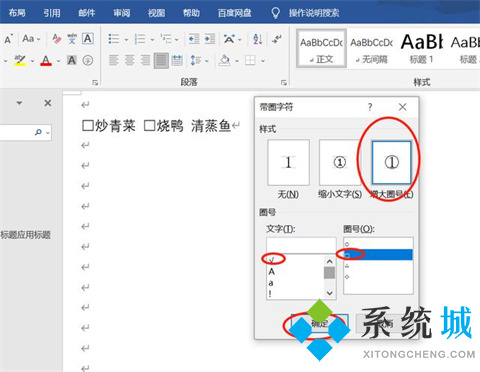Expand the numbering library dropdown arrow
480x372 pixels.
pos(152,40)
